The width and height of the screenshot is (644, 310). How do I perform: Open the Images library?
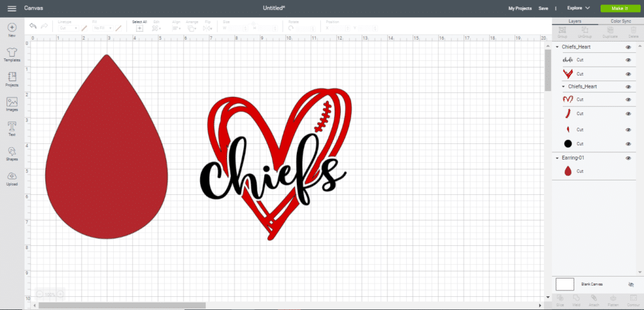(x=12, y=105)
